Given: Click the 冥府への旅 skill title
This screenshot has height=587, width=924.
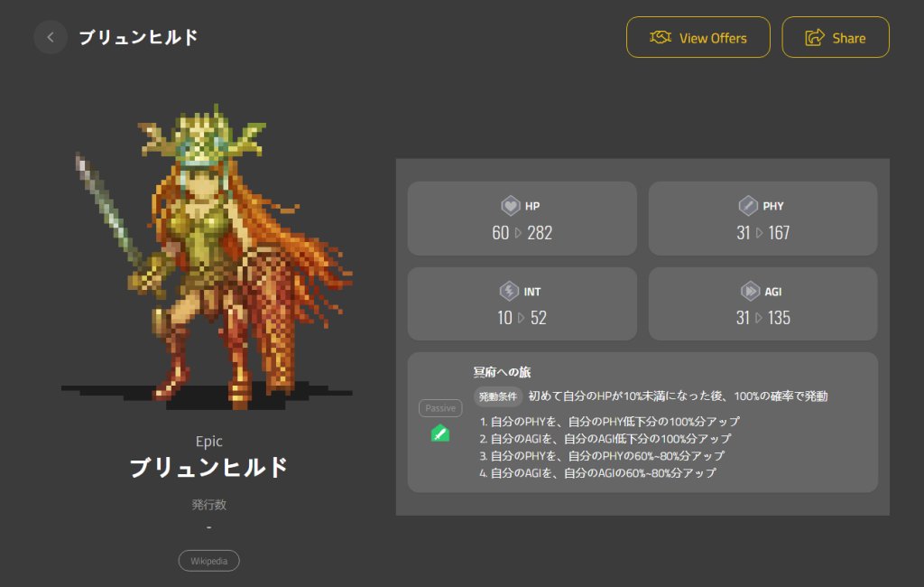Looking at the screenshot, I should pyautogui.click(x=502, y=372).
